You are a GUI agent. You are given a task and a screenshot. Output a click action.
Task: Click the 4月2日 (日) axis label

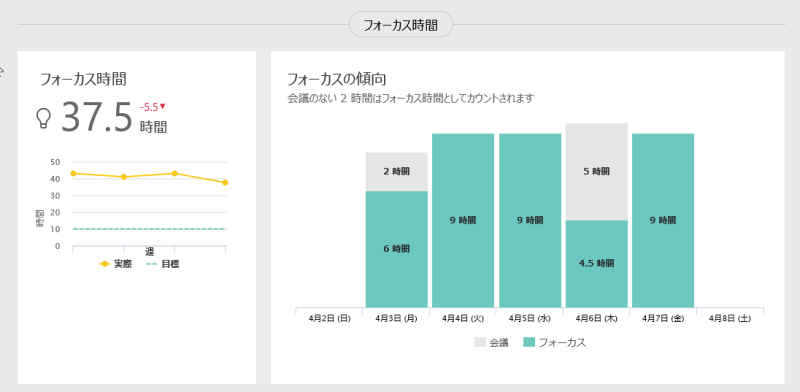tap(330, 318)
